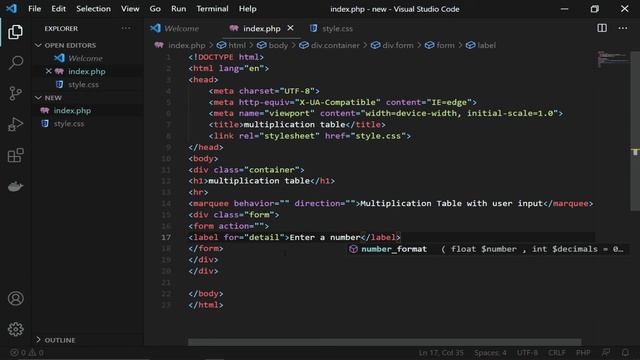The image size is (640, 360).
Task: Click the body breadcrumb item
Action: pos(273,45)
